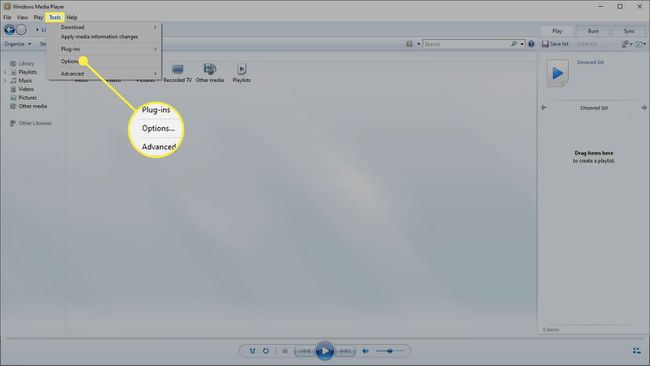Go to previous list with left arrow
Screen dimensions: 650x366
coord(543,108)
